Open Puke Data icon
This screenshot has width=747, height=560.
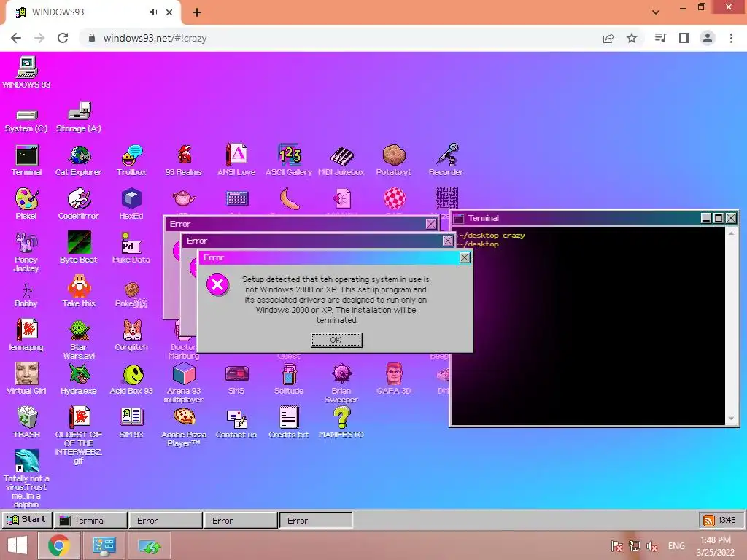click(x=131, y=248)
